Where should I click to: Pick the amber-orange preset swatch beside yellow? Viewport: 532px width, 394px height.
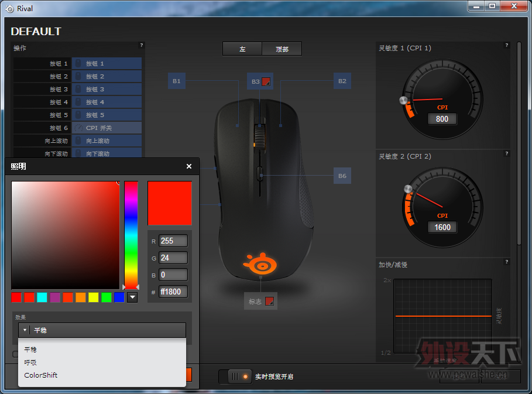coord(81,297)
